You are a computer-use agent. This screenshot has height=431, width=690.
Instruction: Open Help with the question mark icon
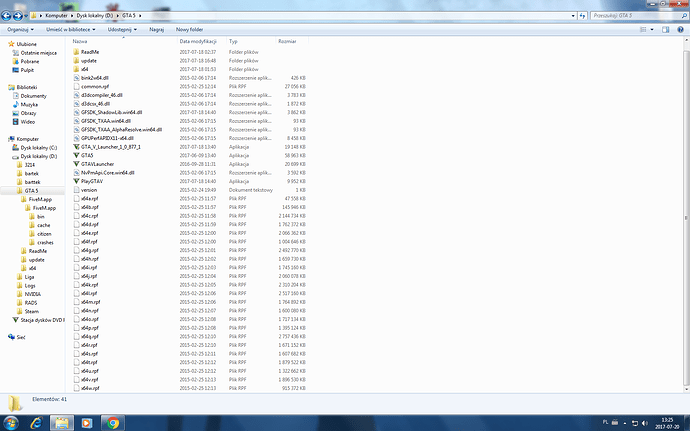(x=680, y=29)
